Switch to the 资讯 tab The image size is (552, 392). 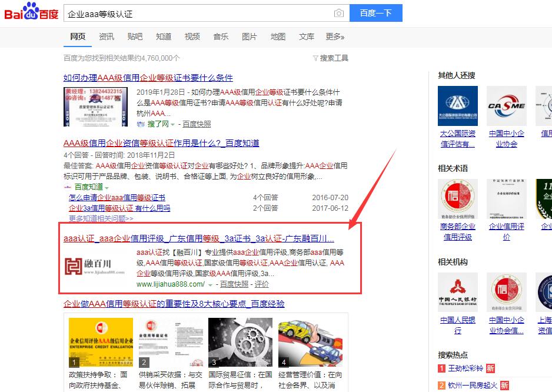107,36
